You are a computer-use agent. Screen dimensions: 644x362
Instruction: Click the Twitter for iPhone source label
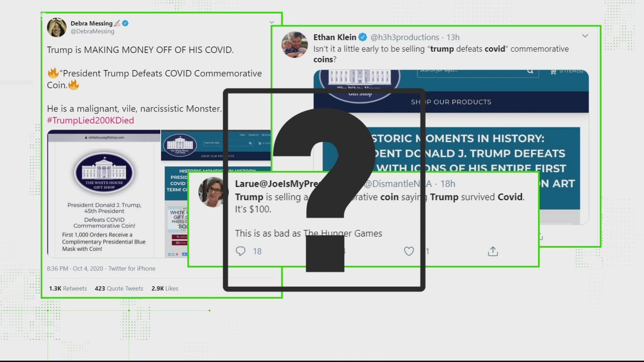coord(132,268)
